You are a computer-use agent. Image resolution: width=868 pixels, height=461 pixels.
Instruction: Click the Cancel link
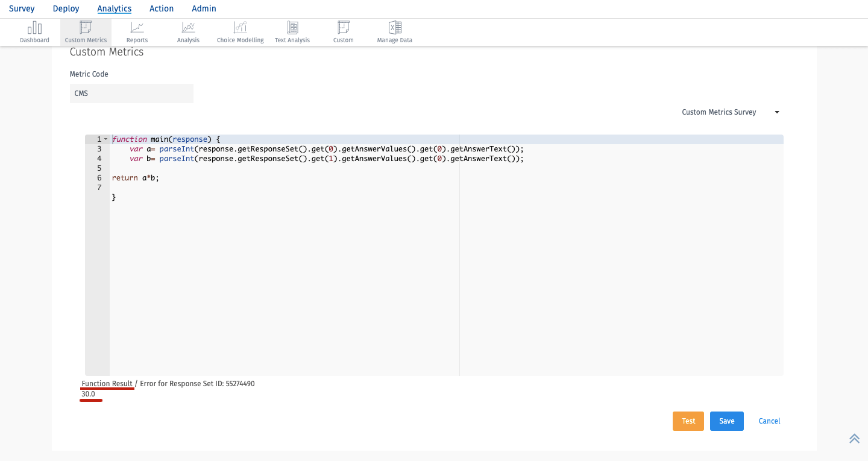point(769,421)
